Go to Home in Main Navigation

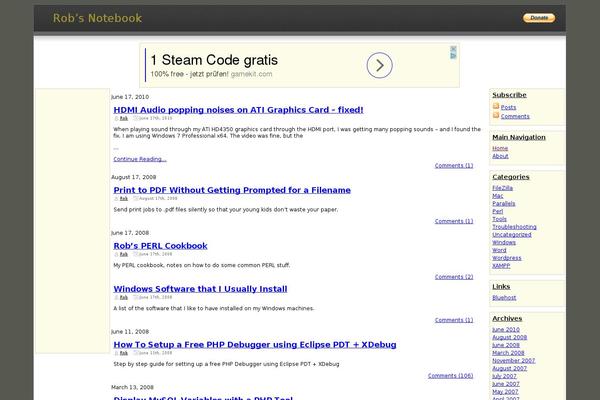click(500, 149)
